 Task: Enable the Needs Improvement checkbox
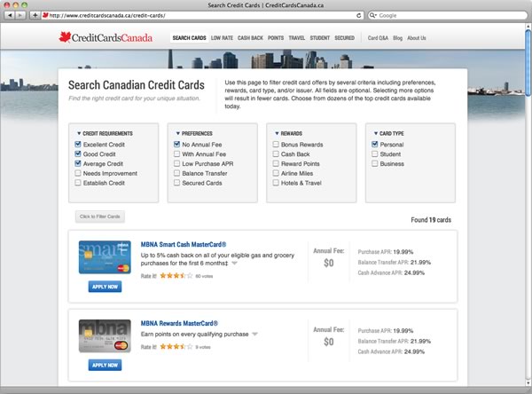click(78, 173)
